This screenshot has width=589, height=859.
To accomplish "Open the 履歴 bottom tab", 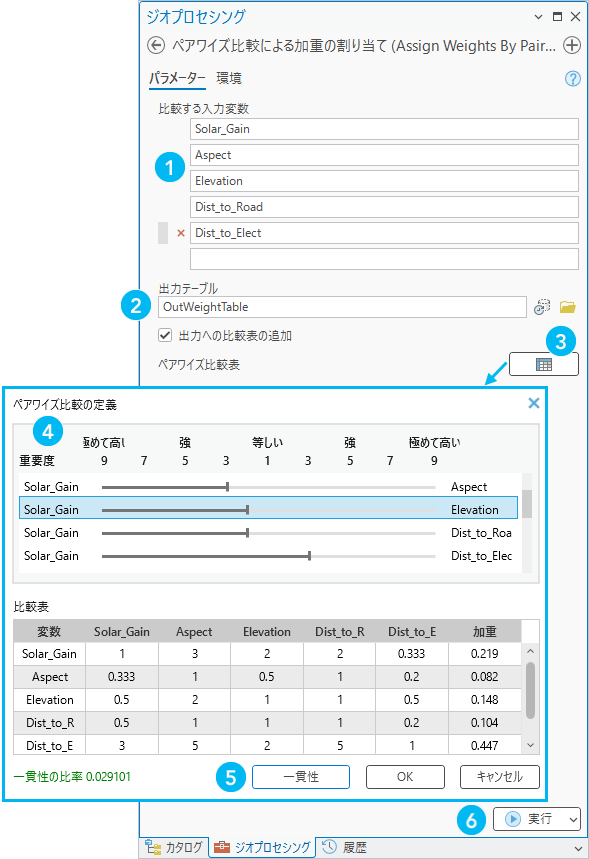I will pos(345,847).
